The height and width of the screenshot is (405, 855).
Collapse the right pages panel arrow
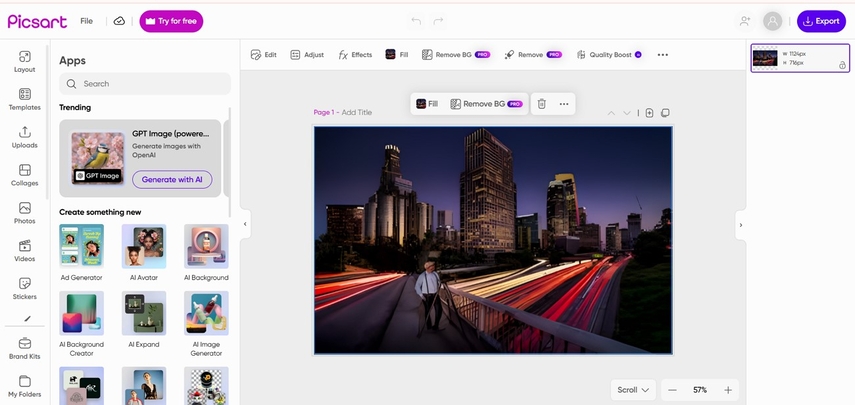(740, 225)
